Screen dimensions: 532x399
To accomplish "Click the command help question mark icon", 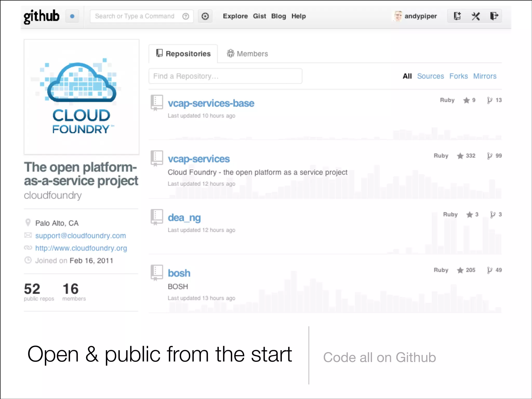I will tap(185, 16).
